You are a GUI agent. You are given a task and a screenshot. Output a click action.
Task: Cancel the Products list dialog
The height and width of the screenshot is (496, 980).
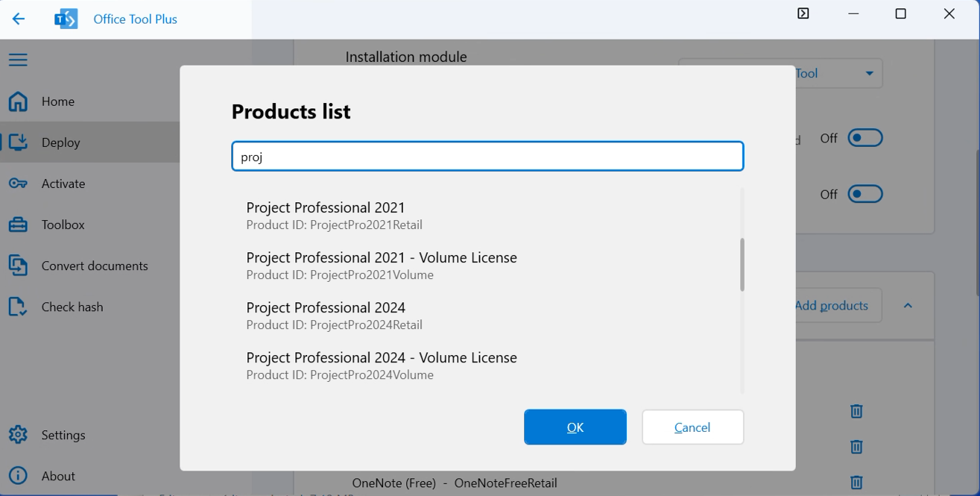pyautogui.click(x=692, y=427)
